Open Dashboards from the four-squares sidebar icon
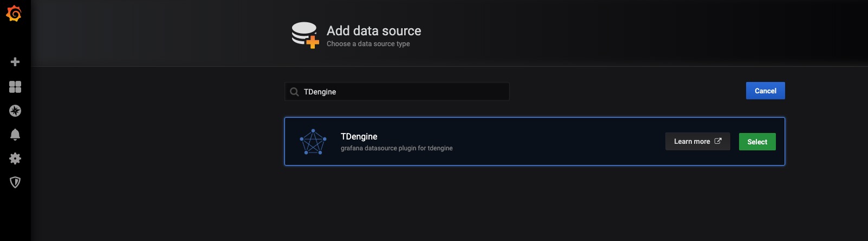868x241 pixels. pyautogui.click(x=15, y=87)
